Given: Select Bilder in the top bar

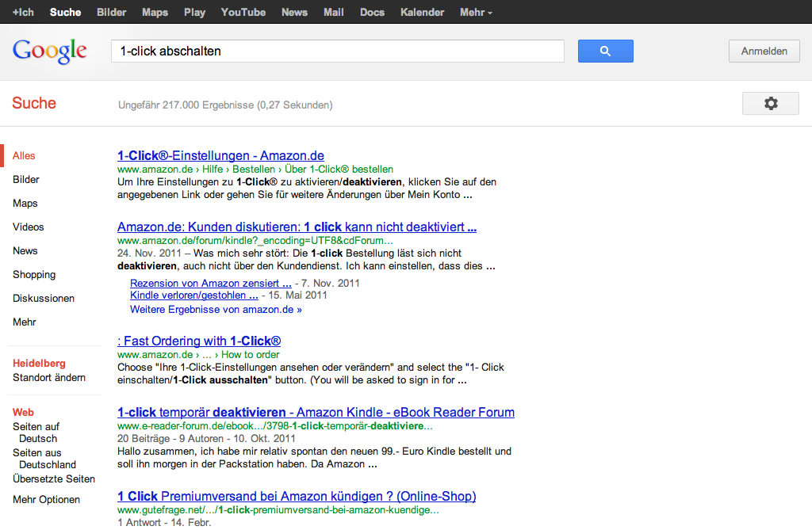Looking at the screenshot, I should [x=111, y=12].
